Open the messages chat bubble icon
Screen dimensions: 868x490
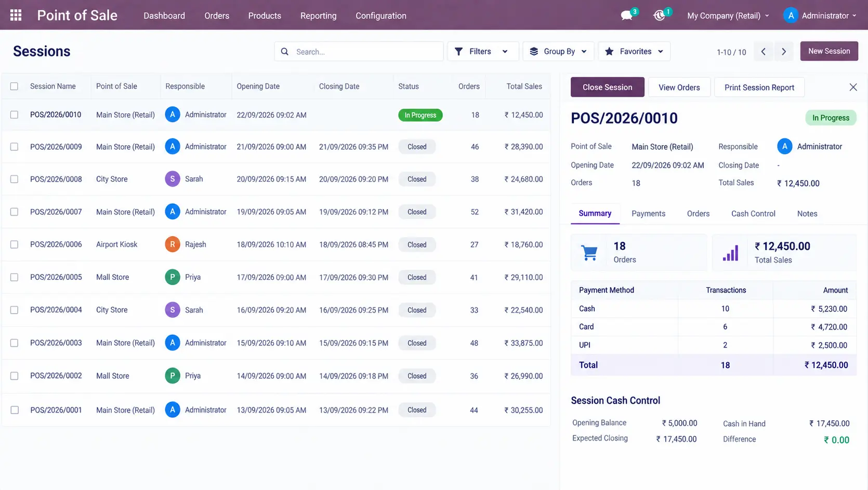[x=627, y=16]
